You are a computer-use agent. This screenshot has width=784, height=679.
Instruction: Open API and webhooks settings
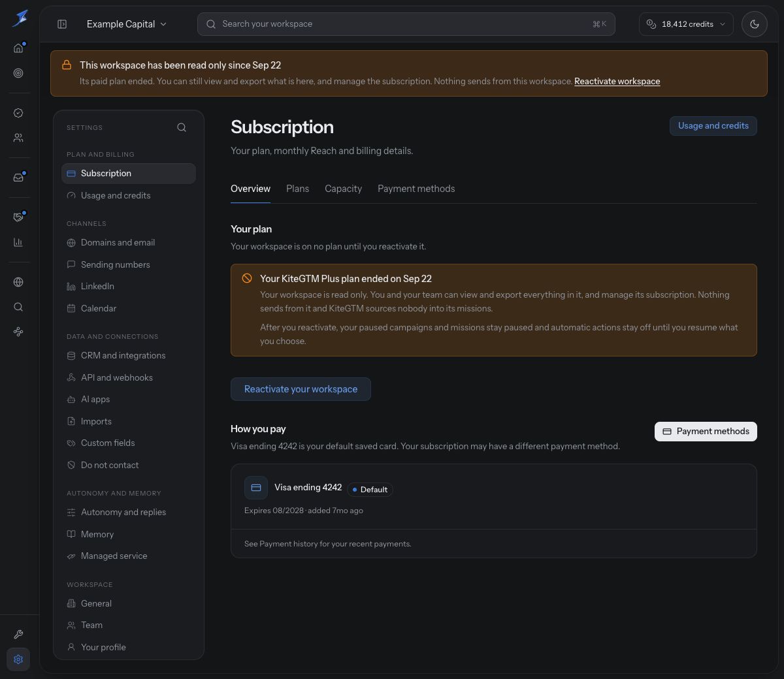pyautogui.click(x=129, y=378)
